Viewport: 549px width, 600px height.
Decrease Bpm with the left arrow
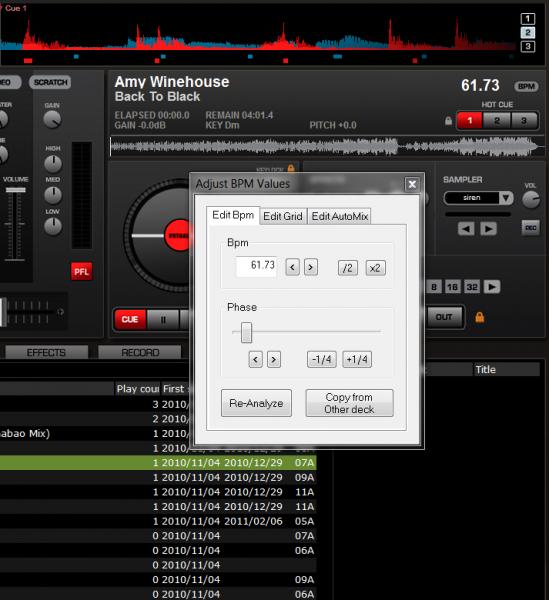293,267
